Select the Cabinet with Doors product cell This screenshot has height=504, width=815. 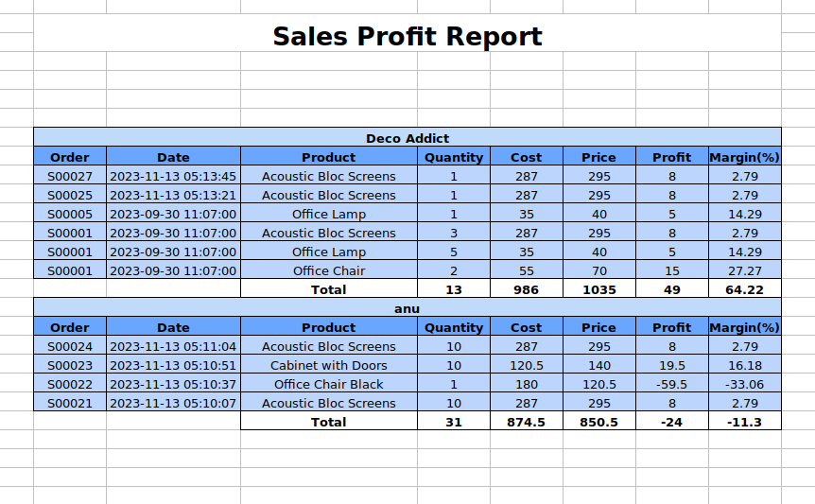(x=329, y=365)
